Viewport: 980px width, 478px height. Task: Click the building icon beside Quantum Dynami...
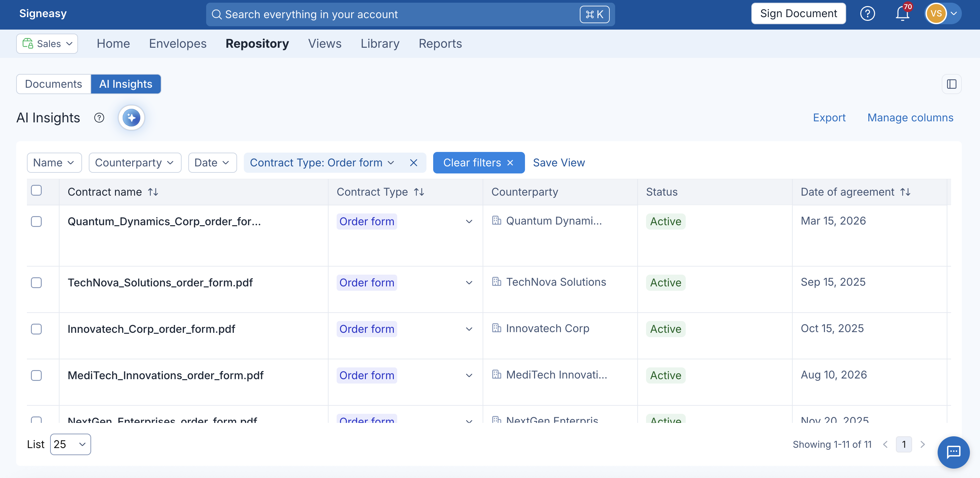pos(496,221)
